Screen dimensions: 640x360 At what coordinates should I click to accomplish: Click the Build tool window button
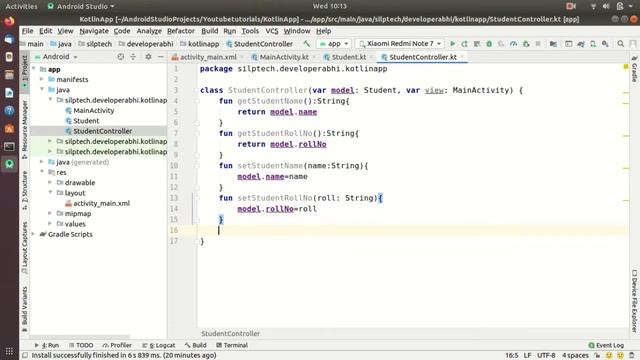[196, 345]
